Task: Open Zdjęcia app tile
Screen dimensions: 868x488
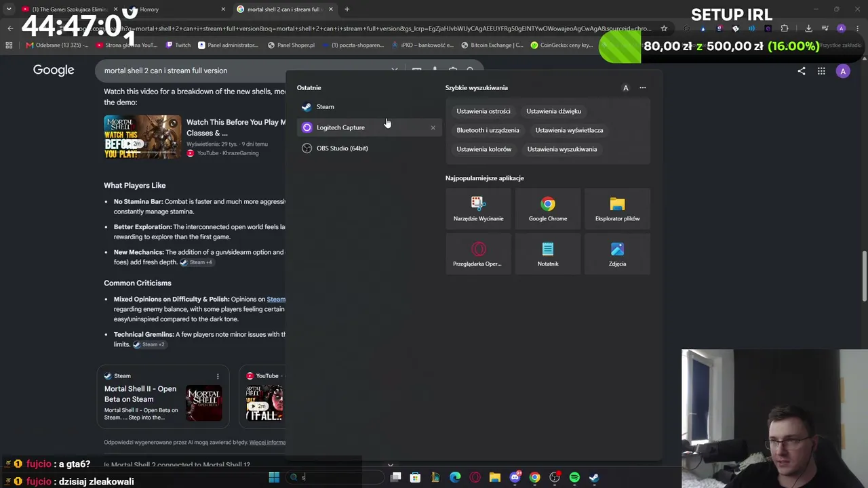Action: click(x=617, y=253)
